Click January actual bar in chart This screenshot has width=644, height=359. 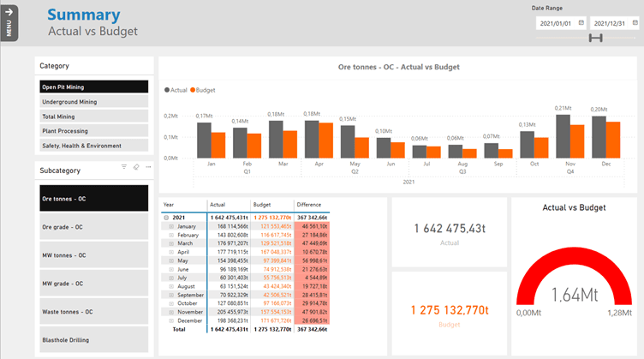[x=204, y=140]
